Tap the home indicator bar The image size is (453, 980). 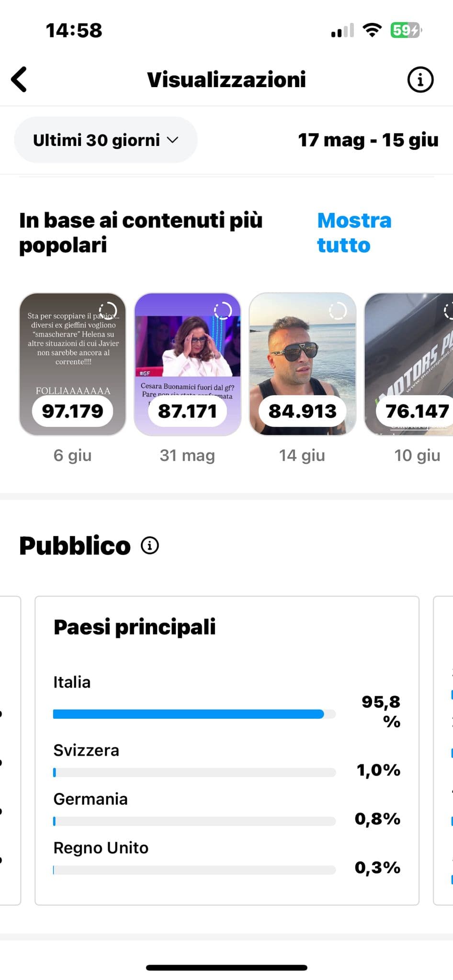(x=226, y=968)
